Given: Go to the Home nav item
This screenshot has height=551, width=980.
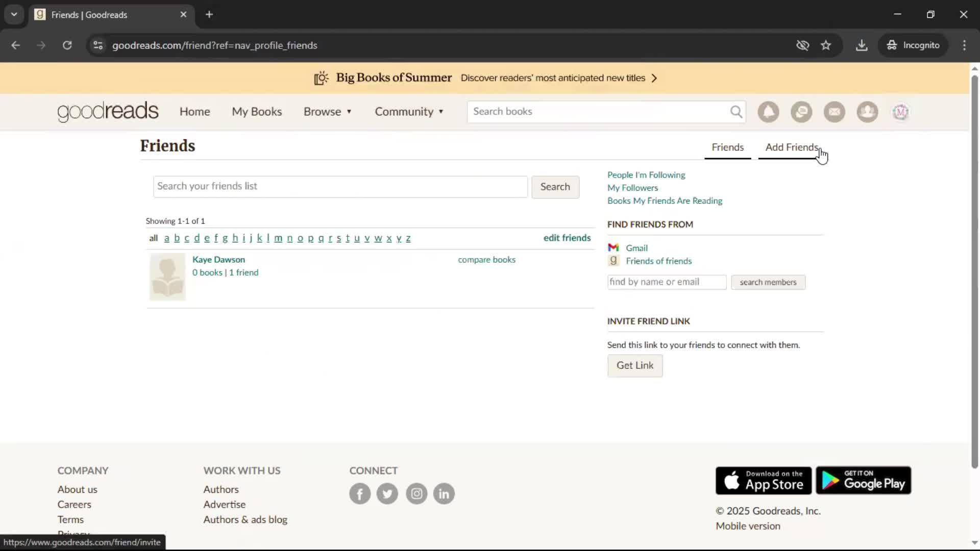Looking at the screenshot, I should coord(194,112).
